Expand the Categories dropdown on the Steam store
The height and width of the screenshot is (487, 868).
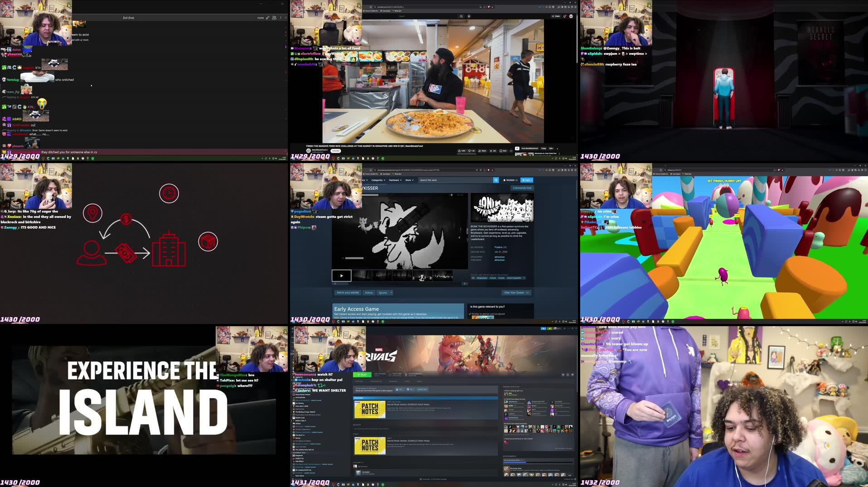(x=377, y=180)
